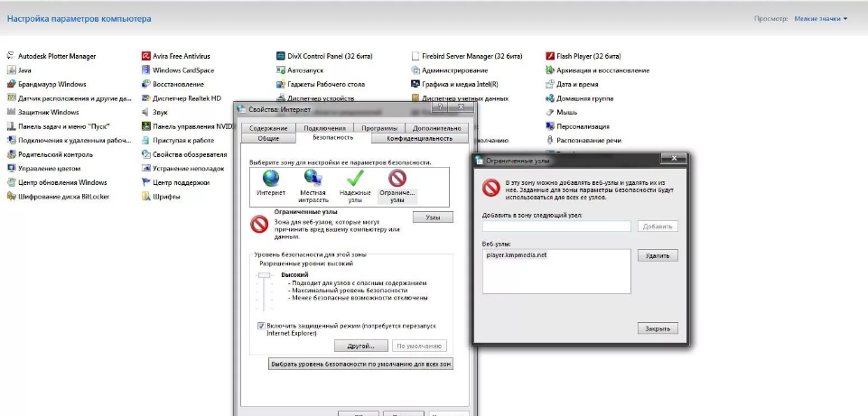Switch to the Конфиденциальность tab

[419, 138]
